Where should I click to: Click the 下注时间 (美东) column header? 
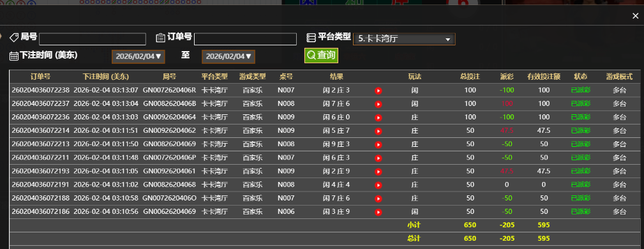[x=105, y=77]
